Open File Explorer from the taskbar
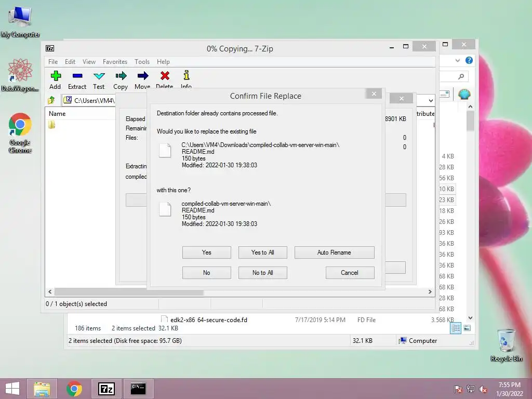Viewport: 532px width, 399px height. 42,389
